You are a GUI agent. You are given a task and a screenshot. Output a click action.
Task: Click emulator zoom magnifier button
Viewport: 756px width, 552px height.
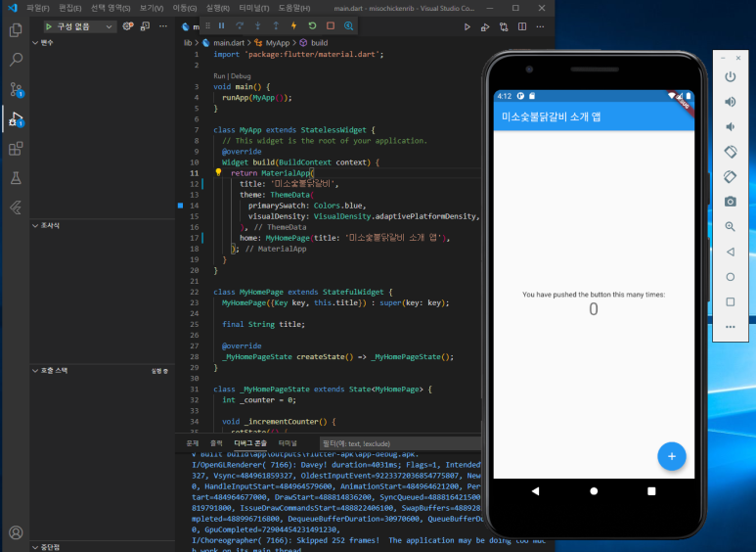coord(730,226)
